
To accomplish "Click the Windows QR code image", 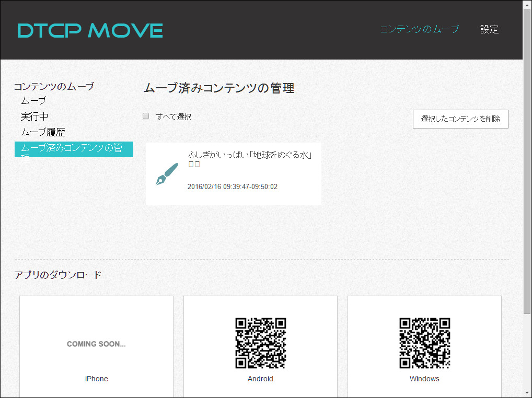I will click(424, 343).
